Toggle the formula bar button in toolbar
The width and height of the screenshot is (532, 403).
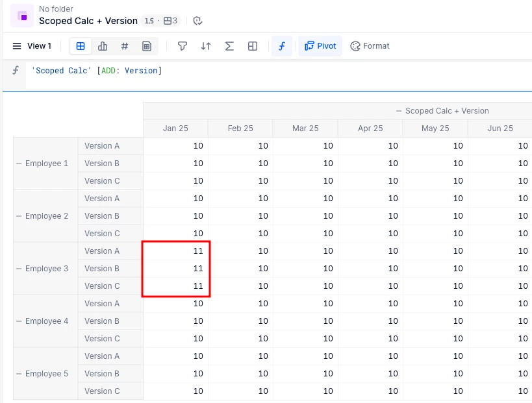pyautogui.click(x=282, y=46)
